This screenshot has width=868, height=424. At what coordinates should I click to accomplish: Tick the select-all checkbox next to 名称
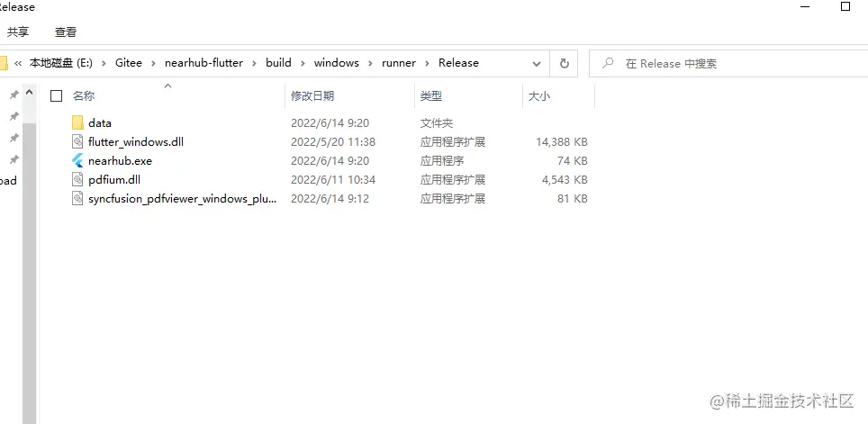click(x=56, y=95)
